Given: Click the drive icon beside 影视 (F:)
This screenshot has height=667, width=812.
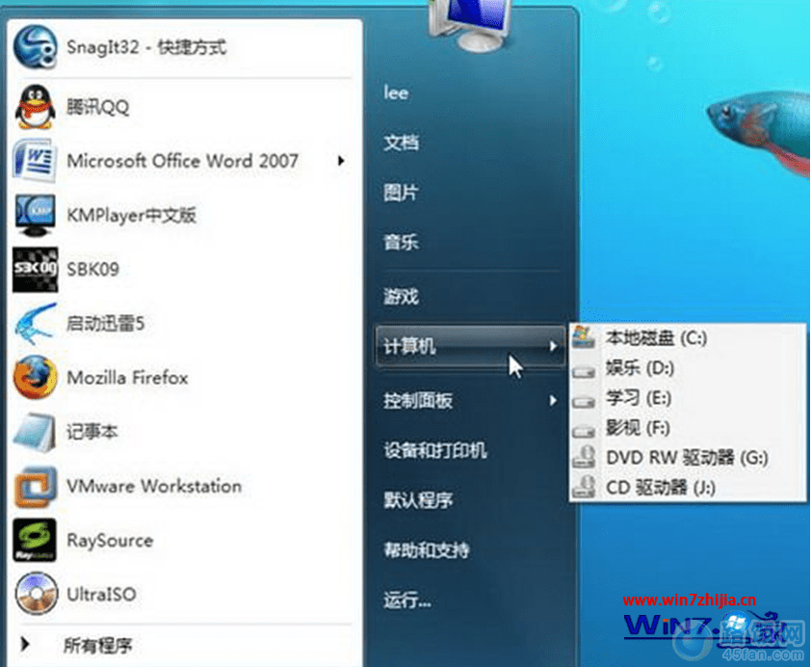Looking at the screenshot, I should click(x=584, y=431).
